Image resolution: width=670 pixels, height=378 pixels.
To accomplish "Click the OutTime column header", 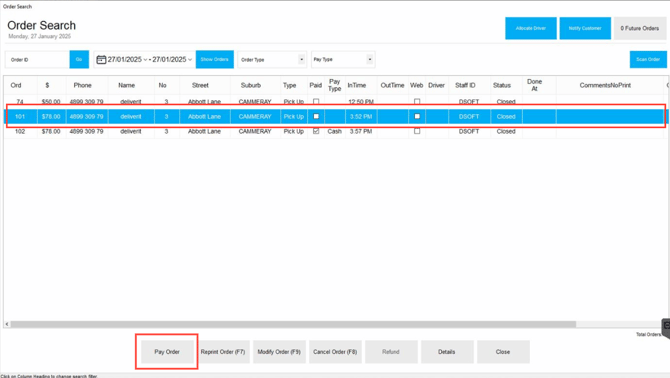I will [392, 85].
